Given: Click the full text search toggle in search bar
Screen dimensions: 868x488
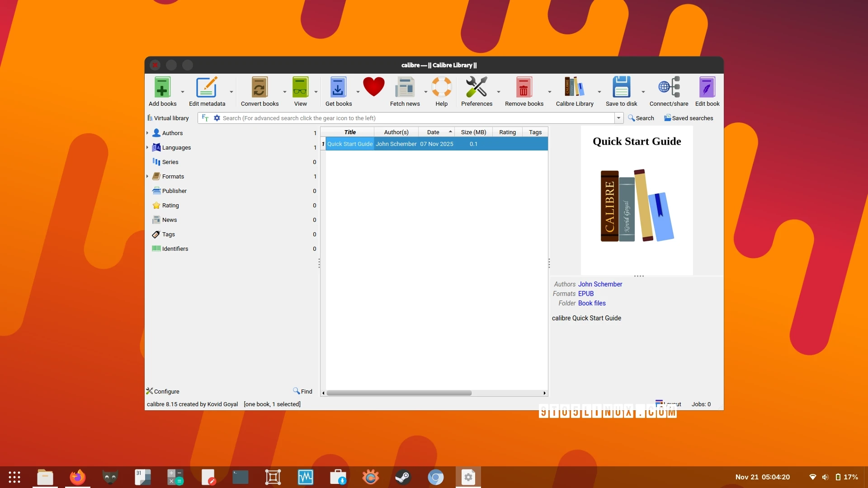Looking at the screenshot, I should 205,118.
